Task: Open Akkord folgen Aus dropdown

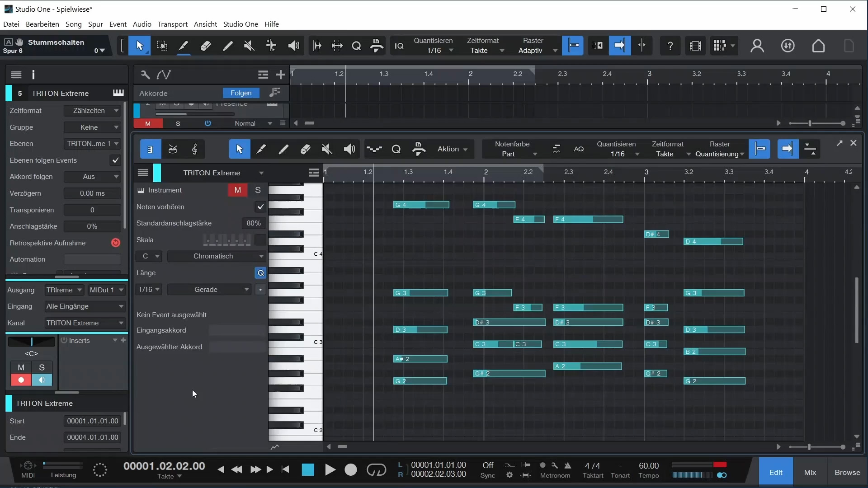Action: [x=92, y=177]
